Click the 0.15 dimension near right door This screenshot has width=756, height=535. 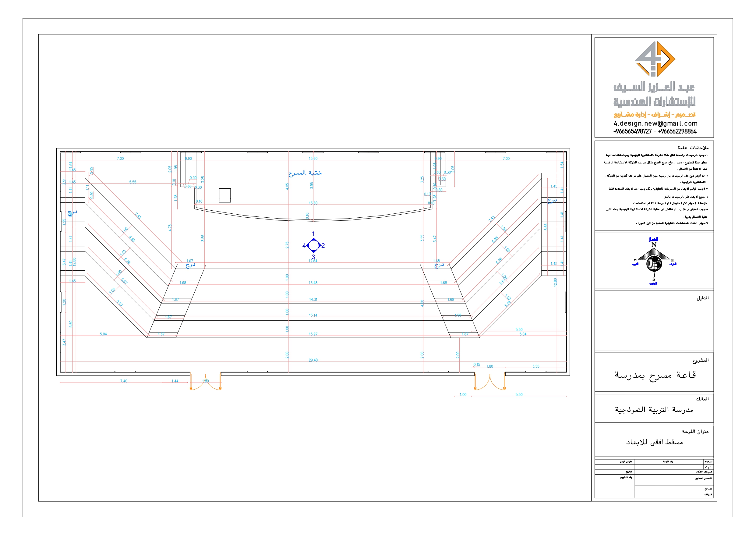(477, 365)
